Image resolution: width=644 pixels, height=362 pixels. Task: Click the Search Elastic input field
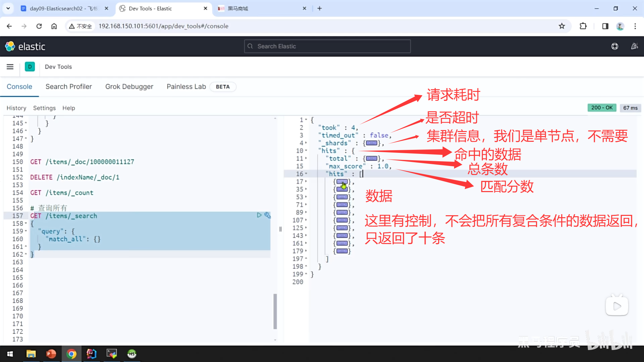click(327, 46)
